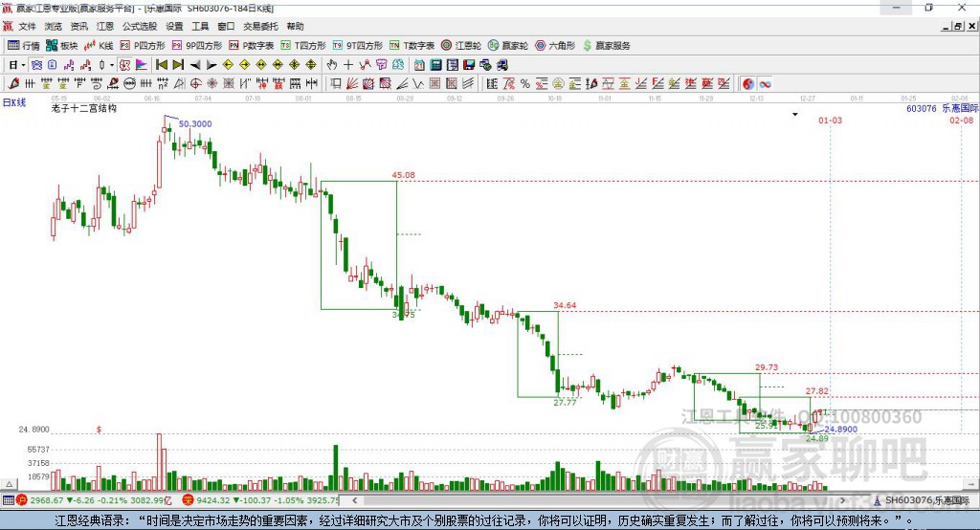Image resolution: width=980 pixels, height=530 pixels.
Task: Click the 34.64 level label
Action: (x=565, y=305)
